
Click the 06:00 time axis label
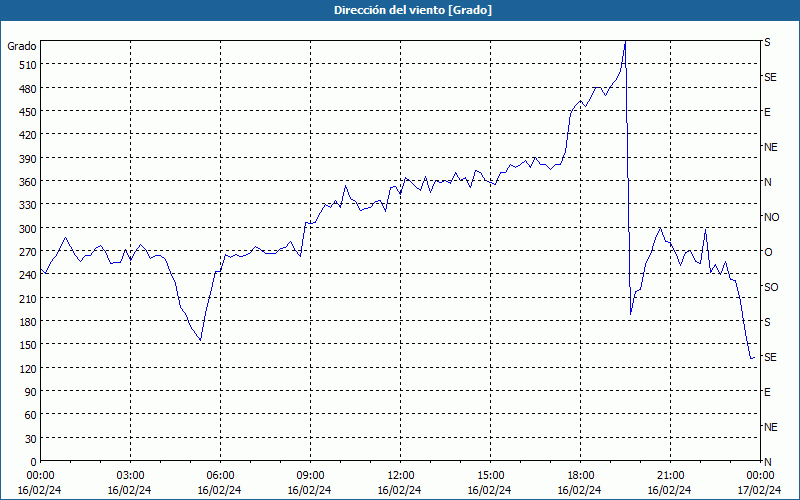(x=220, y=476)
